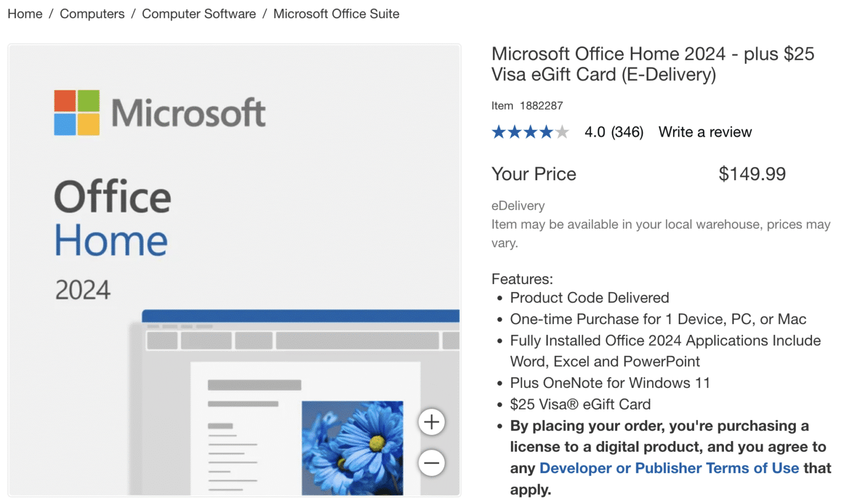Click the first blue rating star

[x=500, y=132]
